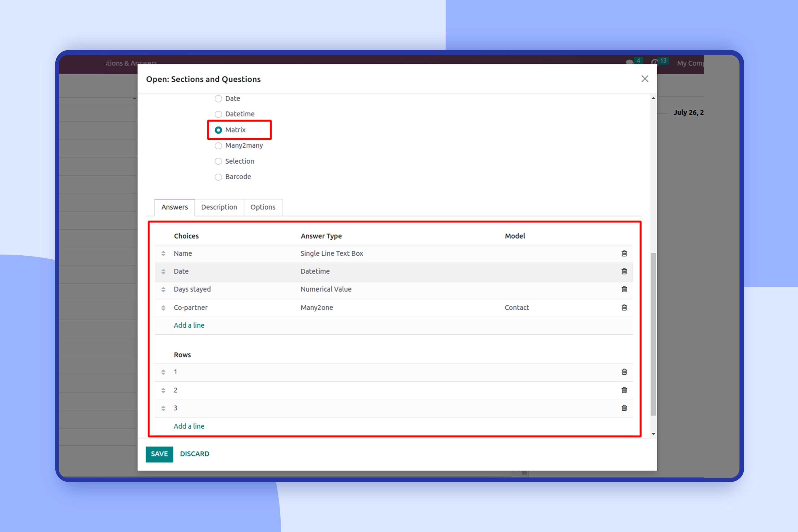Grab drag handle of Name choice
Screen dimensions: 798x532
click(x=163, y=253)
